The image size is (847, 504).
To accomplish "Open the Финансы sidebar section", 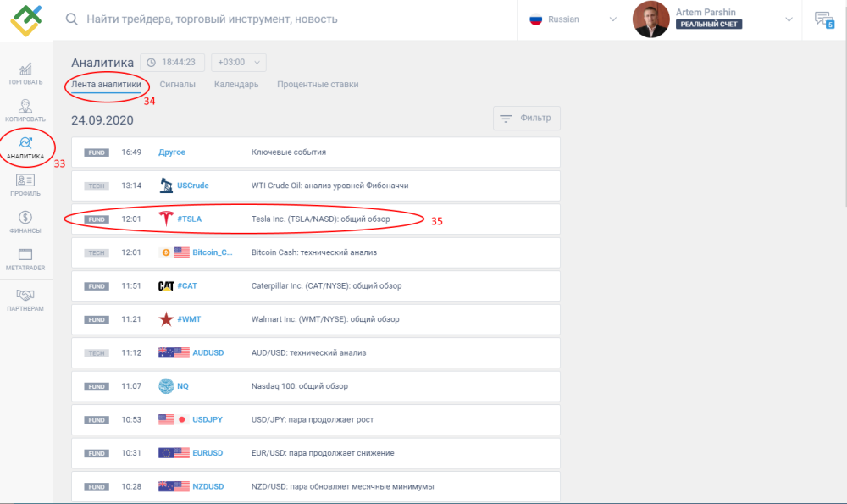I will click(25, 222).
